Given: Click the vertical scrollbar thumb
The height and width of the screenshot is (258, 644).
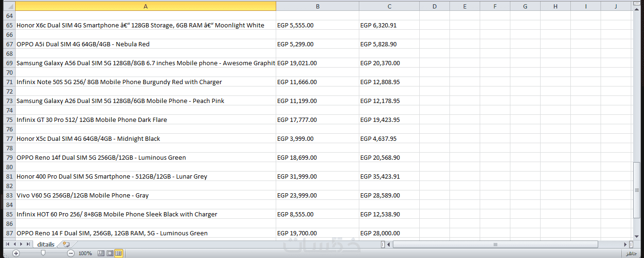Looking at the screenshot, I should coord(636,190).
